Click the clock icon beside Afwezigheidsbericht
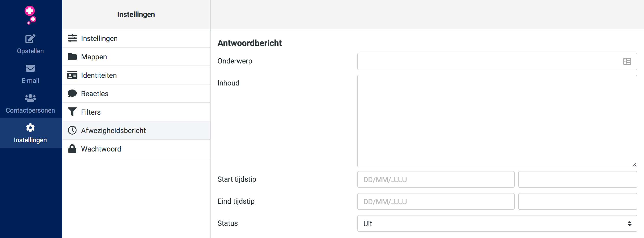This screenshot has width=644, height=238. (x=72, y=130)
